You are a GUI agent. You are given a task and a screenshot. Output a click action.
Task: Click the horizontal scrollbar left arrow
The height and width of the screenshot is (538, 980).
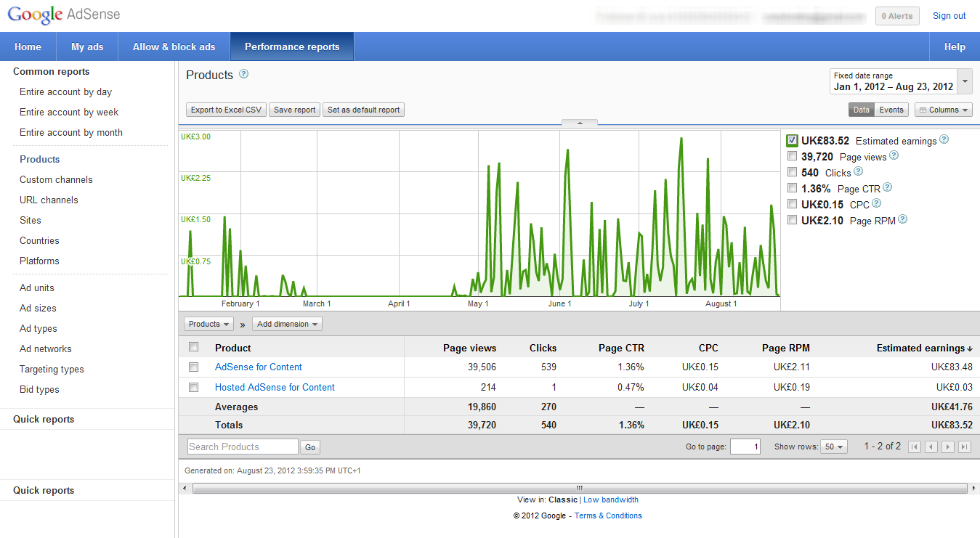click(185, 488)
